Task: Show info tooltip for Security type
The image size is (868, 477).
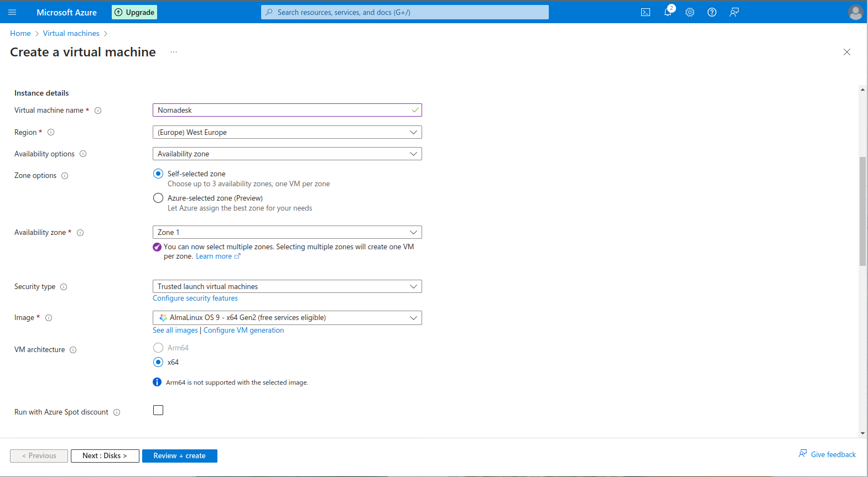Action: point(64,287)
